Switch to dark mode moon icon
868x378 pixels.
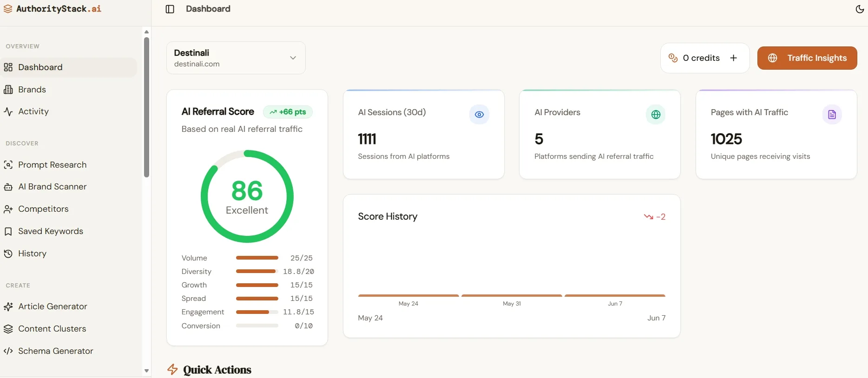click(x=860, y=9)
